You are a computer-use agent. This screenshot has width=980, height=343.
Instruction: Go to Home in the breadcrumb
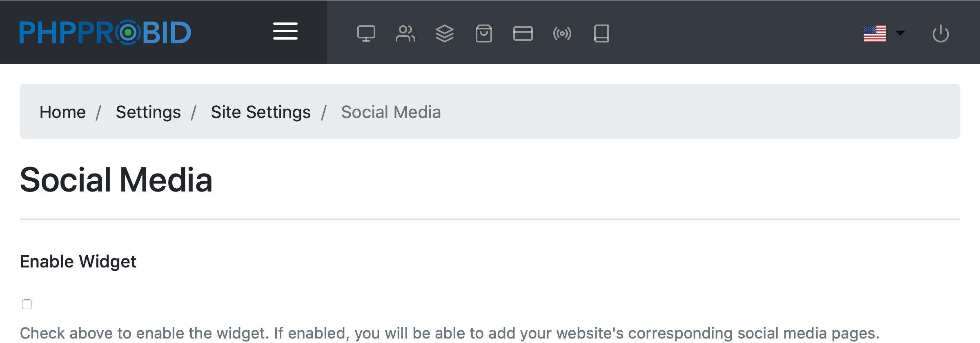pos(62,112)
